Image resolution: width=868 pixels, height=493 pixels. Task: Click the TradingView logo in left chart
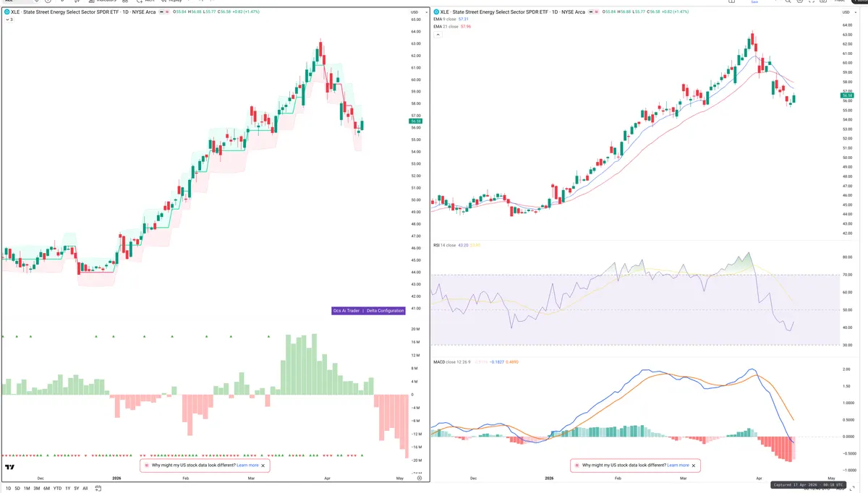(10, 468)
